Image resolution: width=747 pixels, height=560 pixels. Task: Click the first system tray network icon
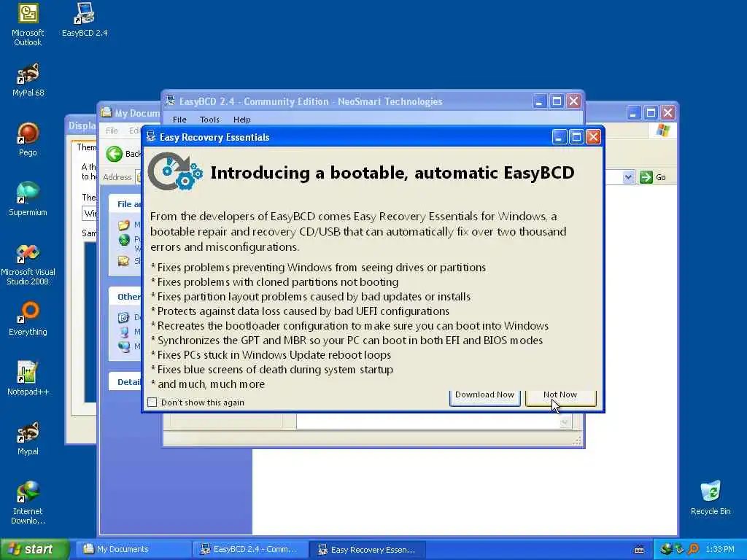[667, 549]
